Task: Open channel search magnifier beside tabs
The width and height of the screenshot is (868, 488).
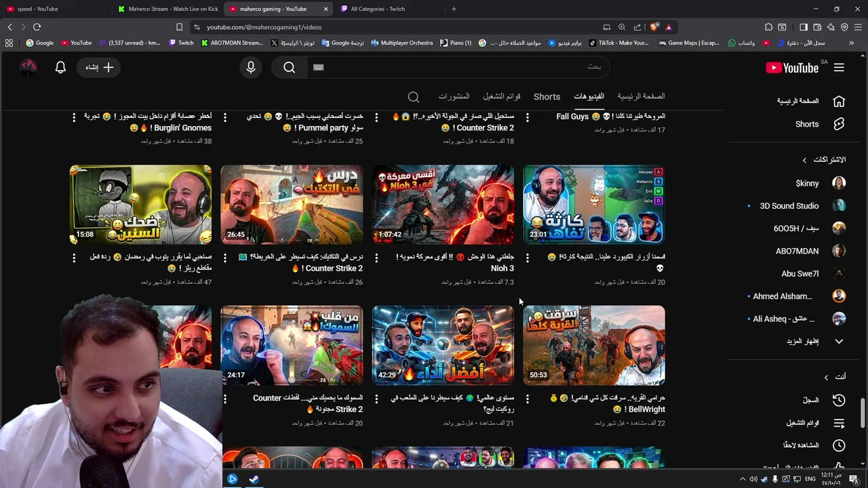Action: point(414,97)
